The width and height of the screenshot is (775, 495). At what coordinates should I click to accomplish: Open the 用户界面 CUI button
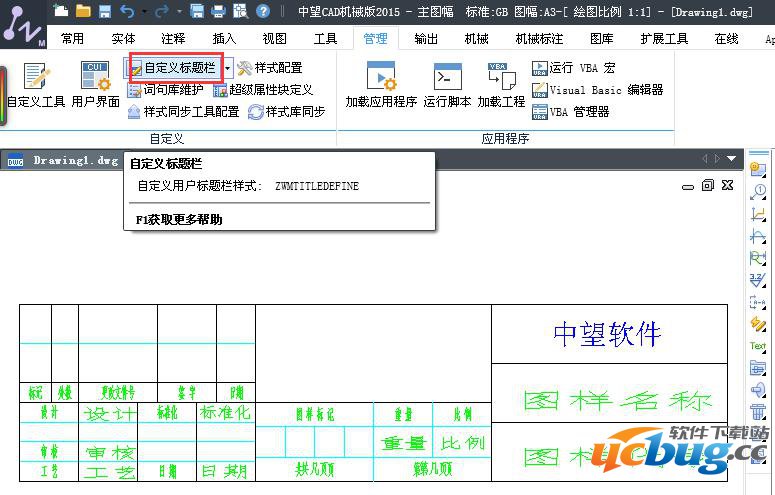(x=96, y=84)
